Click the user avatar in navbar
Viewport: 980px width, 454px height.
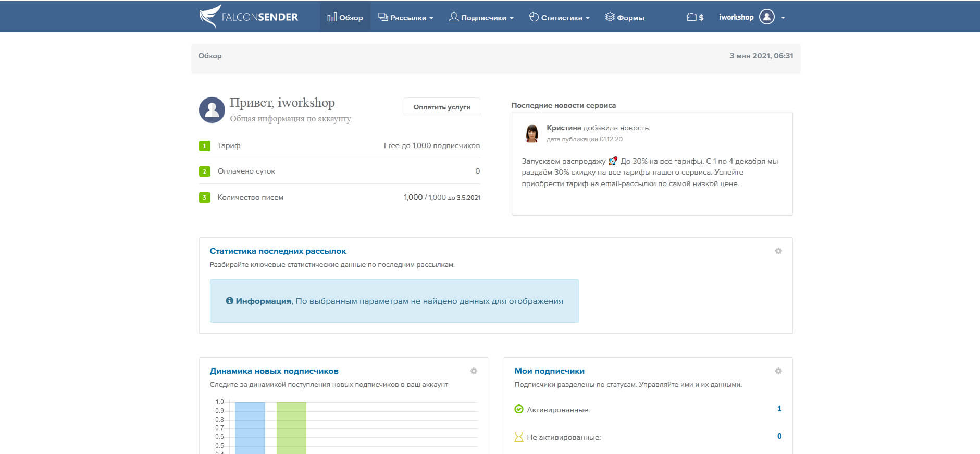click(766, 17)
